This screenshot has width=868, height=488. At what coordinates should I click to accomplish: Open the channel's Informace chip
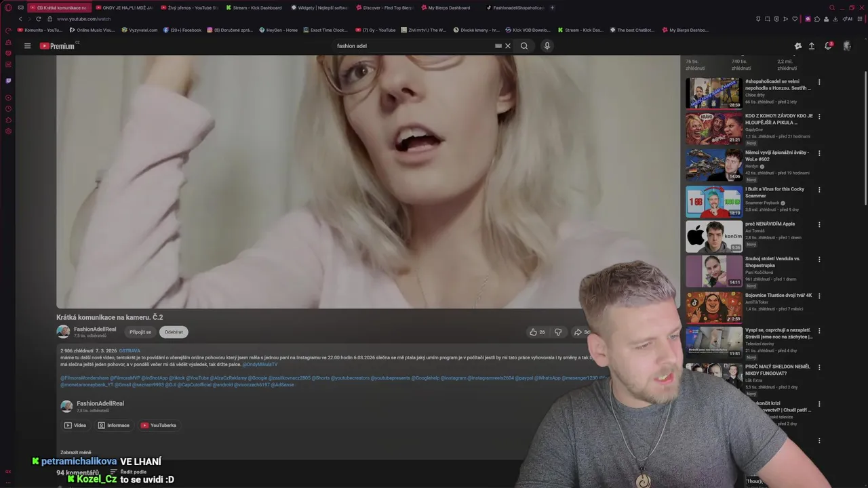[x=113, y=426]
